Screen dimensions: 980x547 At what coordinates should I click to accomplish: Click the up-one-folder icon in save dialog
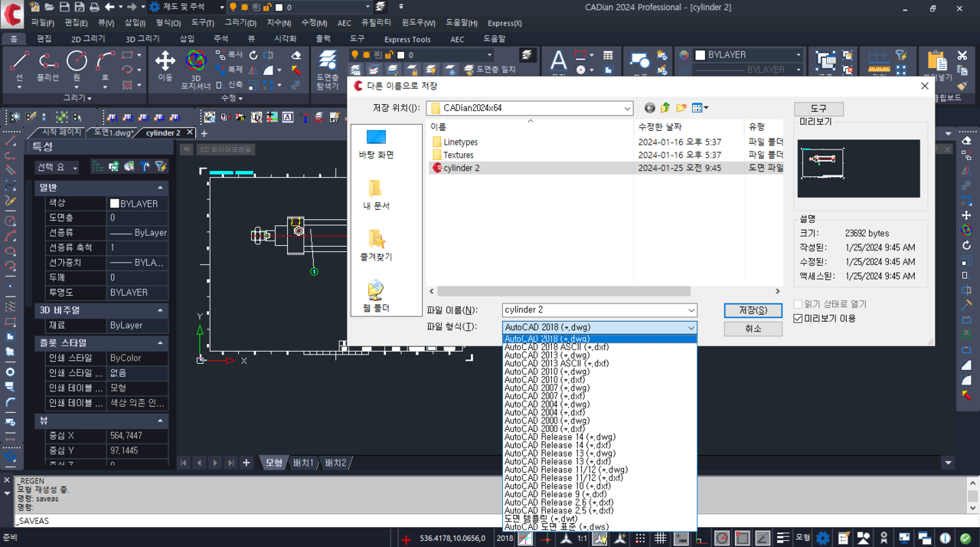click(665, 108)
